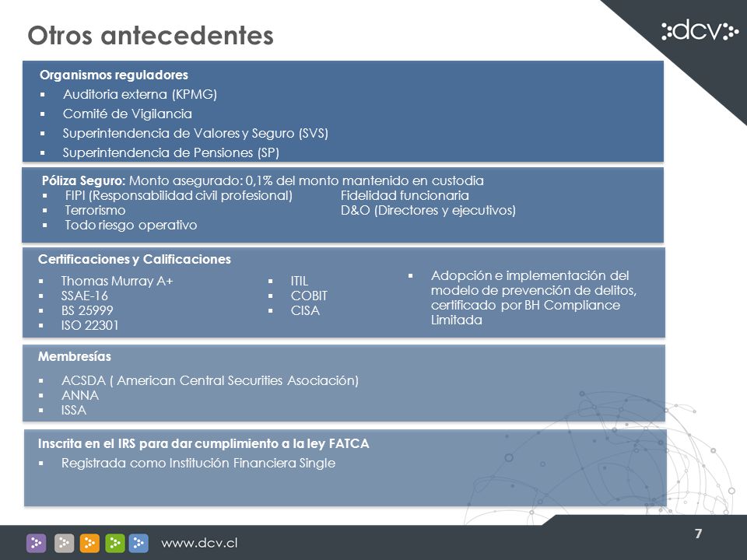Click the orange DCV icon in footer

[x=89, y=543]
